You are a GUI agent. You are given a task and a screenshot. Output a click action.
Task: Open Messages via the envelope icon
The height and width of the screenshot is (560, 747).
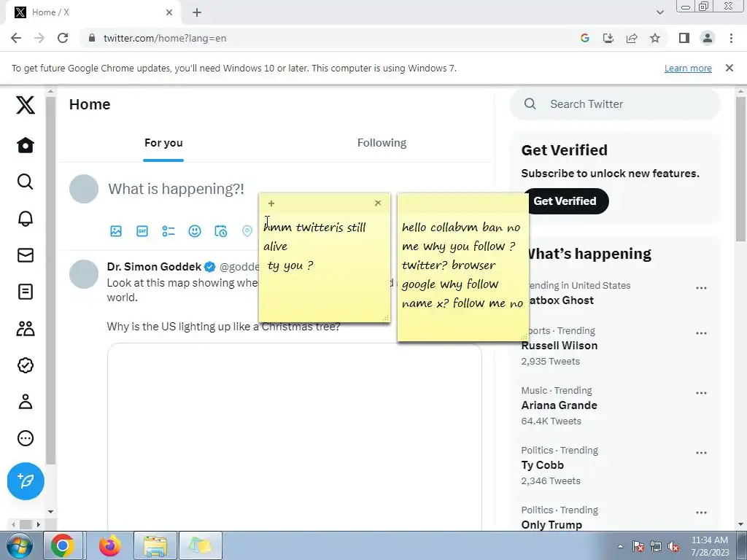pos(26,255)
